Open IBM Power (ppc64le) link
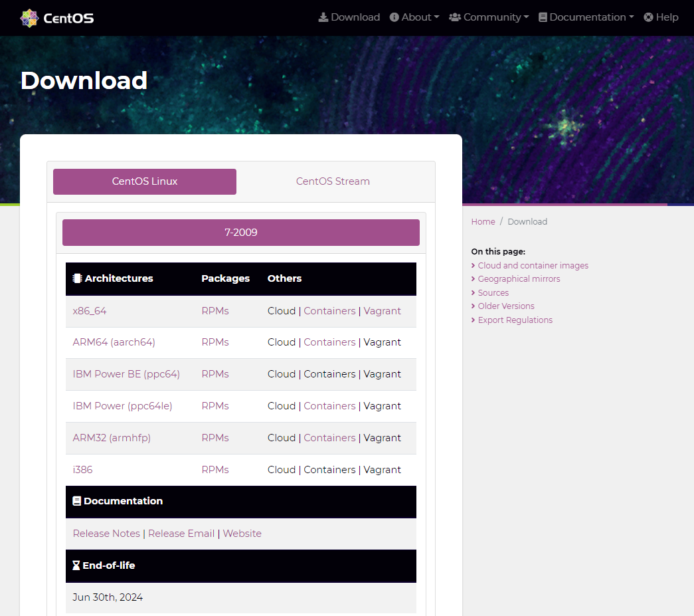 (x=122, y=406)
